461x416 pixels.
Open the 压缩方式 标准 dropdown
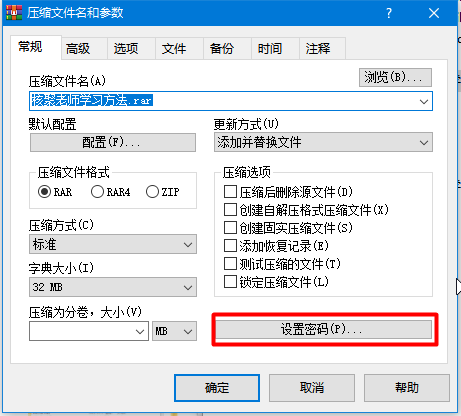point(113,244)
